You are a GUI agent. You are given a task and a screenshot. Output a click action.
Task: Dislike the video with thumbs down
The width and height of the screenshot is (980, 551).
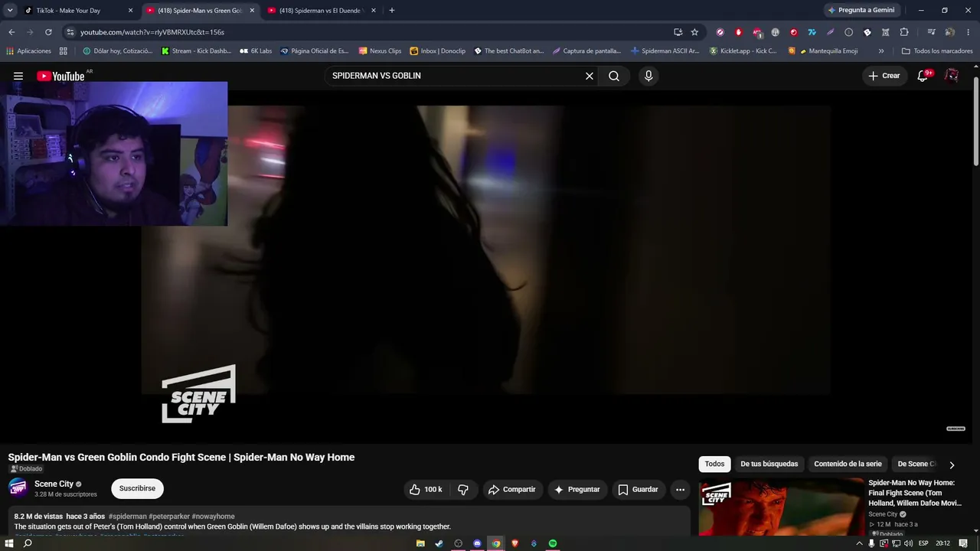click(x=463, y=489)
